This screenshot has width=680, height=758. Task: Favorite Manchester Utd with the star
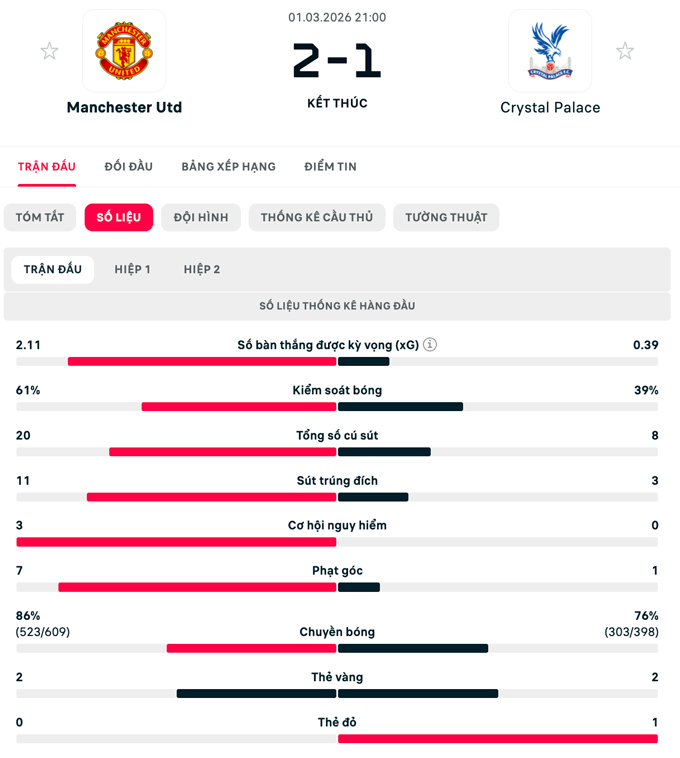49,51
